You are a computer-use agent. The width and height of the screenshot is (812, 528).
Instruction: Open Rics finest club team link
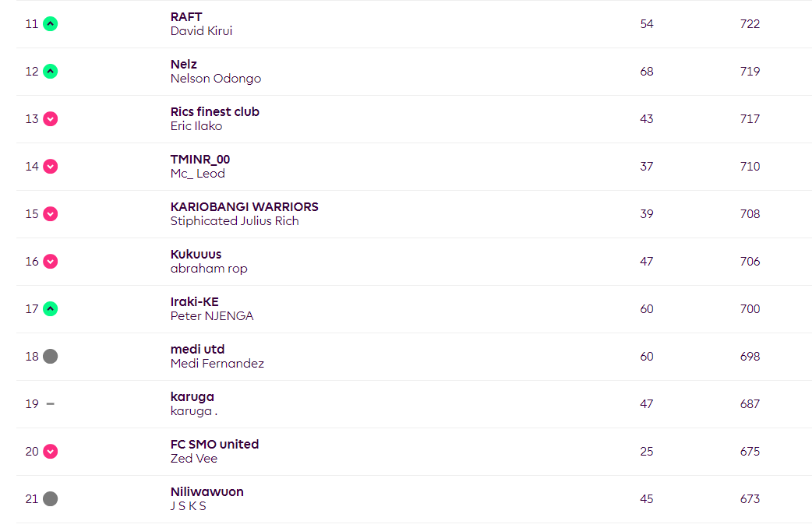tap(214, 112)
